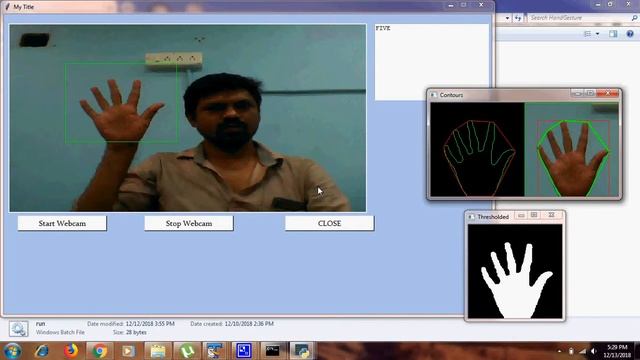Open Explorer help
The height and width of the screenshot is (360, 640).
click(630, 34)
